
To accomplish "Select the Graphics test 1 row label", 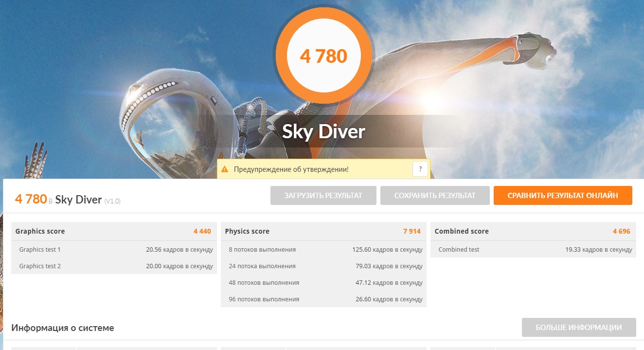I will click(40, 249).
